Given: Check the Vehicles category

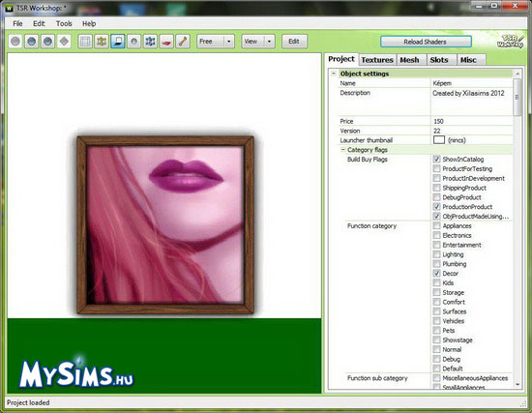Looking at the screenshot, I should [437, 321].
